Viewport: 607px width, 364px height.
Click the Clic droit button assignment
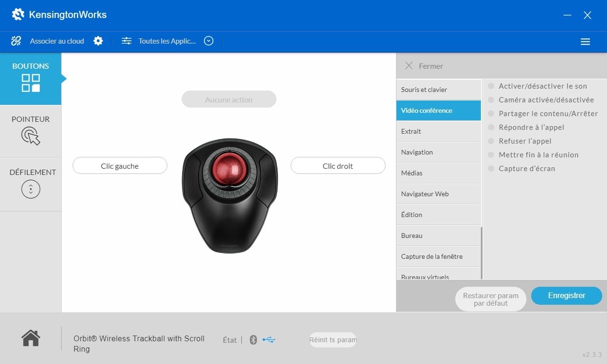point(338,166)
